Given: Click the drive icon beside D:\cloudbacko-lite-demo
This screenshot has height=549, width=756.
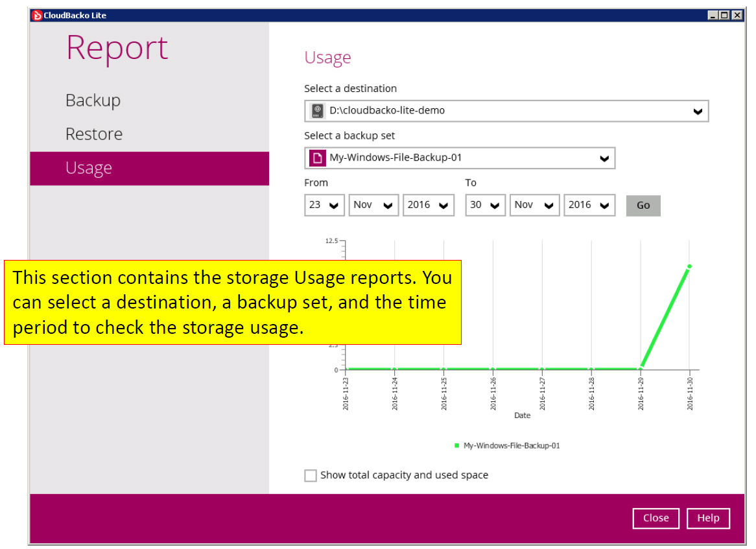Looking at the screenshot, I should pos(317,111).
